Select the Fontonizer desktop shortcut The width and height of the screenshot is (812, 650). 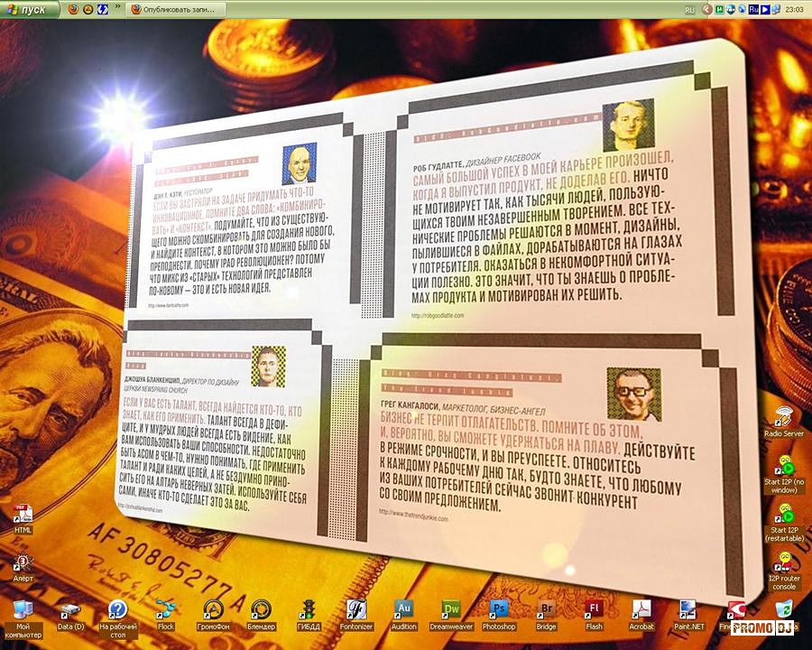(x=356, y=616)
